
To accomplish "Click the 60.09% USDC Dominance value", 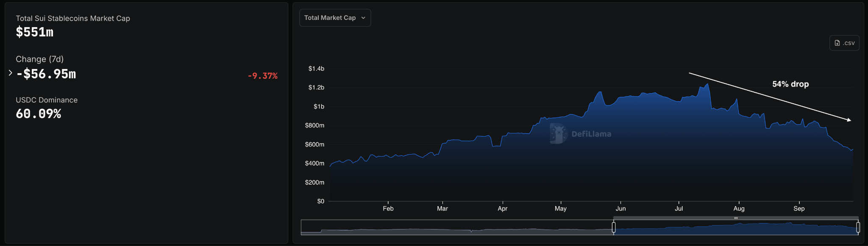I will pos(39,114).
